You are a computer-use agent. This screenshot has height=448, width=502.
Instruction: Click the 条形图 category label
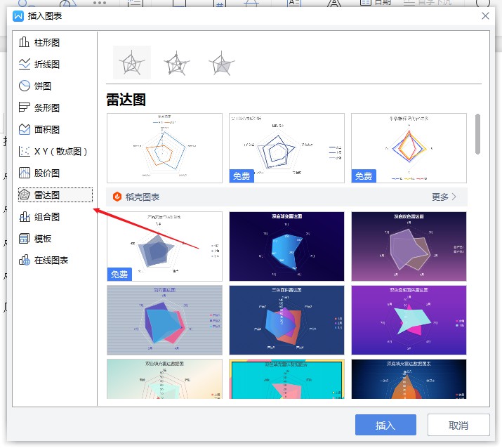(47, 108)
